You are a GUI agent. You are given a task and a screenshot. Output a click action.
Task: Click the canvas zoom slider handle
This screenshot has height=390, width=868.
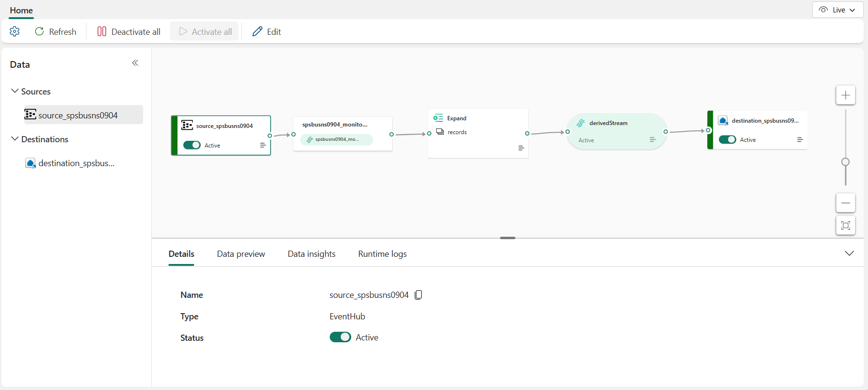tap(845, 162)
